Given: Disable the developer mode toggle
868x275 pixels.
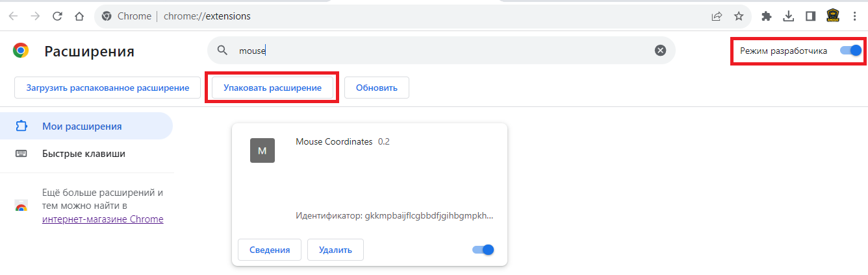Looking at the screenshot, I should [850, 51].
